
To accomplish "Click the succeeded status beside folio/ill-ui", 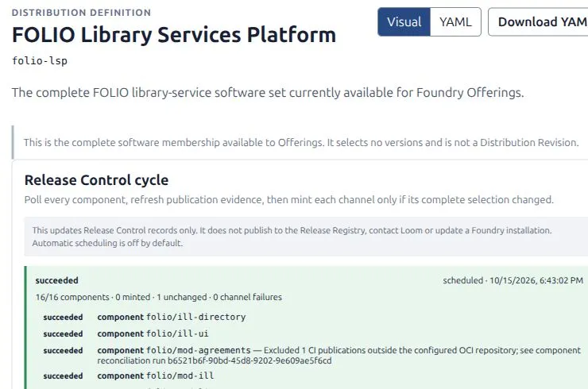I will click(x=63, y=333).
